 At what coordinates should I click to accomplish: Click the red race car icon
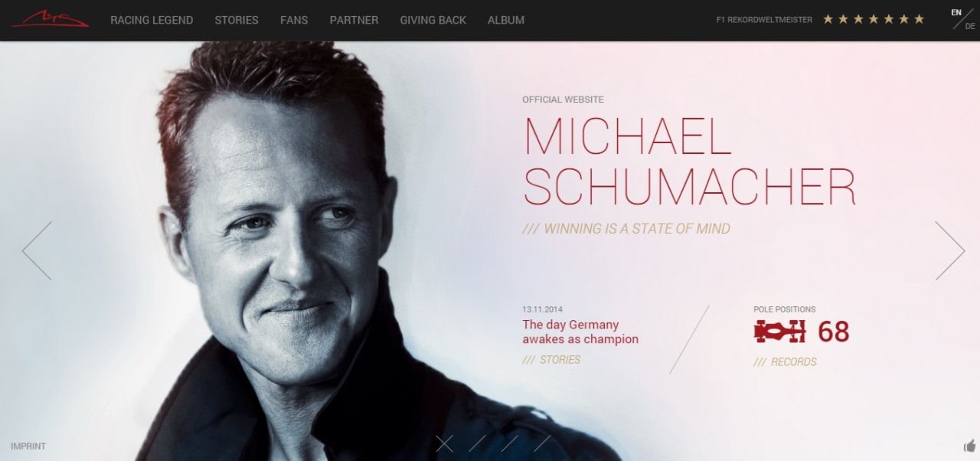[780, 332]
